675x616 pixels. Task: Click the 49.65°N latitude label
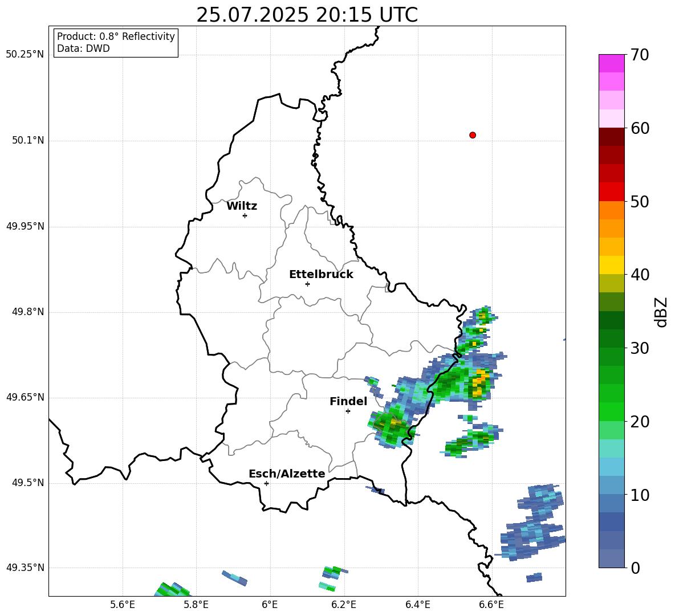pos(25,397)
